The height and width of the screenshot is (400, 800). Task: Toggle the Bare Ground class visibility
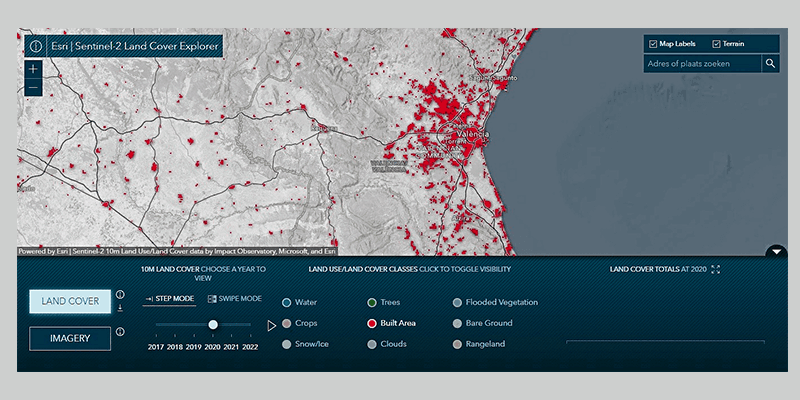[483, 323]
